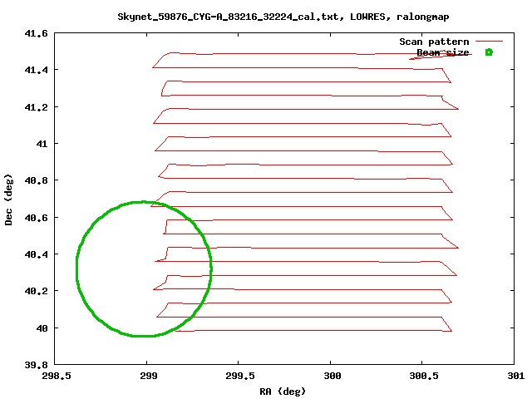Click the "Dec (deg)" y-axis label
The image size is (532, 399).
click(x=8, y=199)
